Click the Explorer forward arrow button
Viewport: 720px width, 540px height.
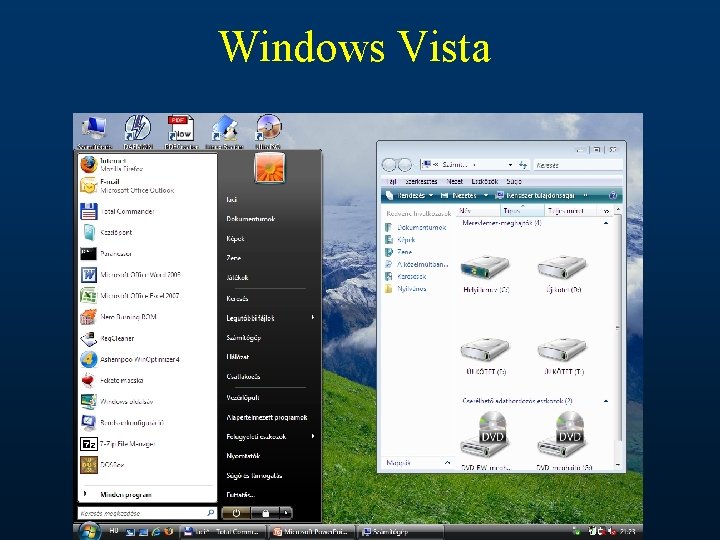(405, 164)
